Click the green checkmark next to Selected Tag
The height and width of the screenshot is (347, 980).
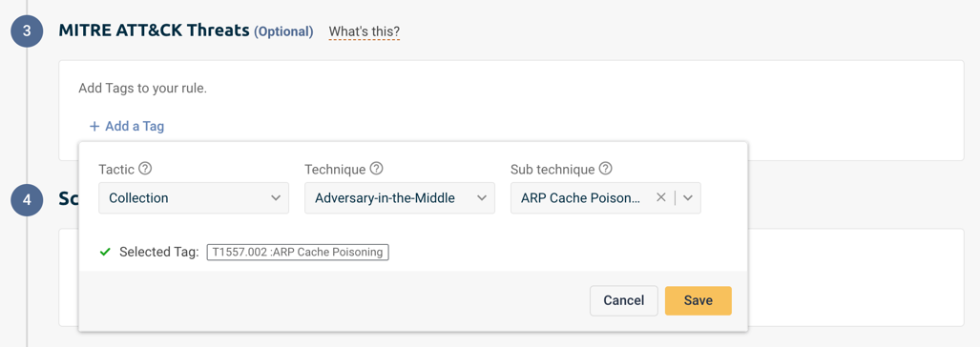[x=105, y=252]
